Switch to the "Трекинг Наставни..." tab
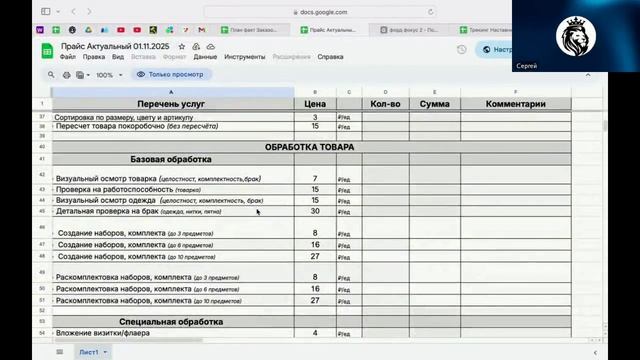Screen dimensions: 640x360 (485, 30)
